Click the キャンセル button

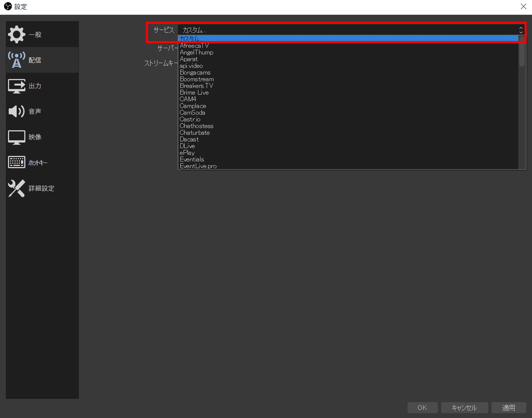coord(464,407)
